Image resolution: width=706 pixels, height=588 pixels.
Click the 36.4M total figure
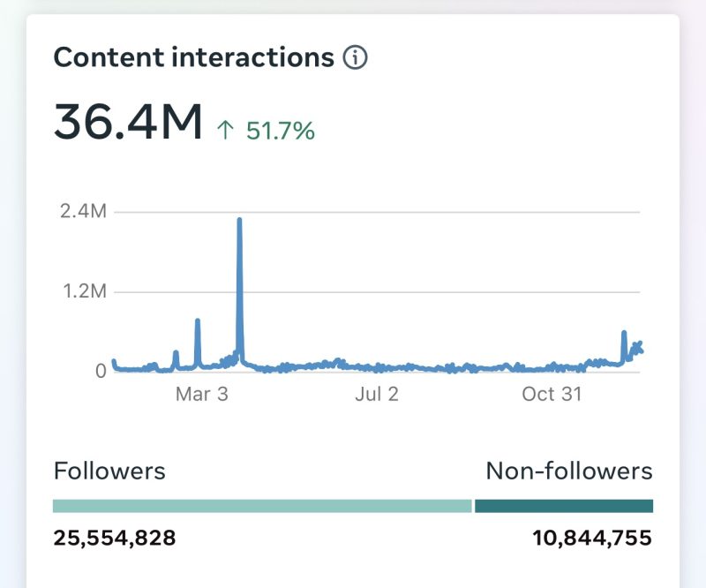click(128, 122)
